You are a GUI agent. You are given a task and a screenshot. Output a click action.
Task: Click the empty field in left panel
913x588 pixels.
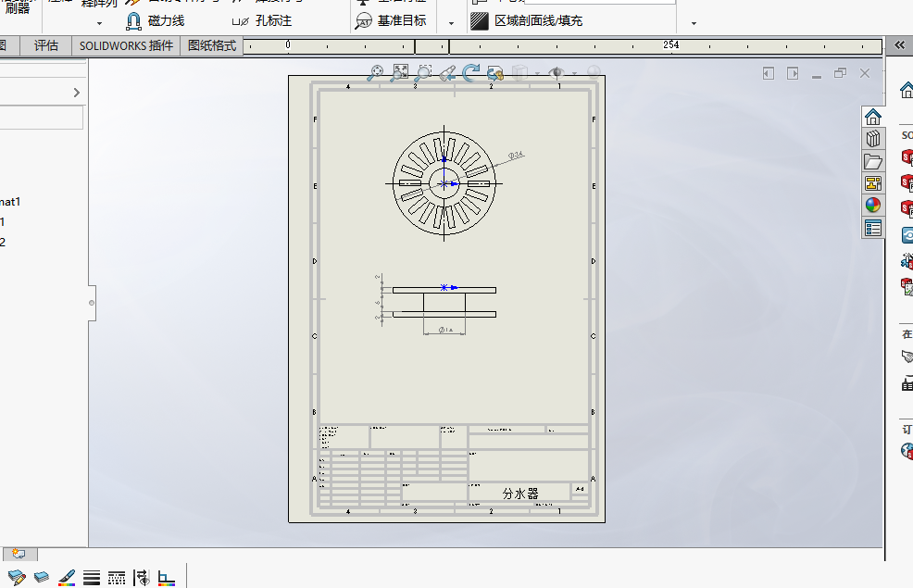(x=41, y=117)
